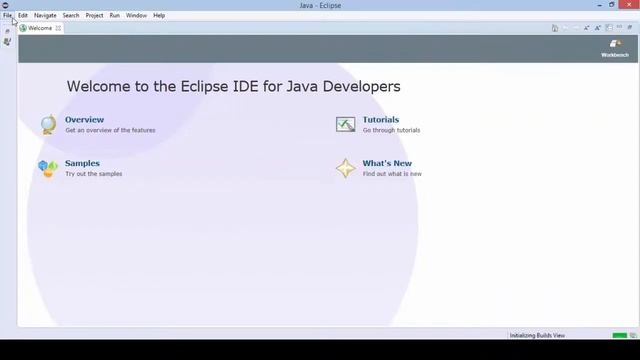640x360 pixels.
Task: Open the What's New link
Action: click(x=387, y=163)
